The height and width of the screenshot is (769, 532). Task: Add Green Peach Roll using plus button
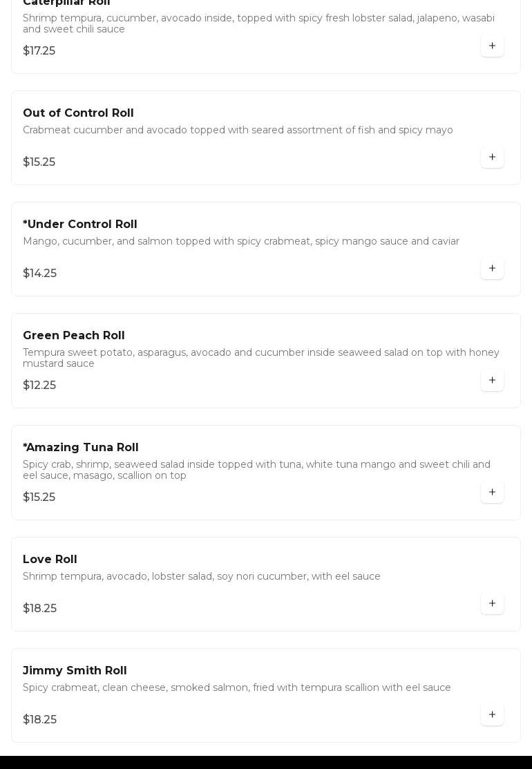(492, 381)
